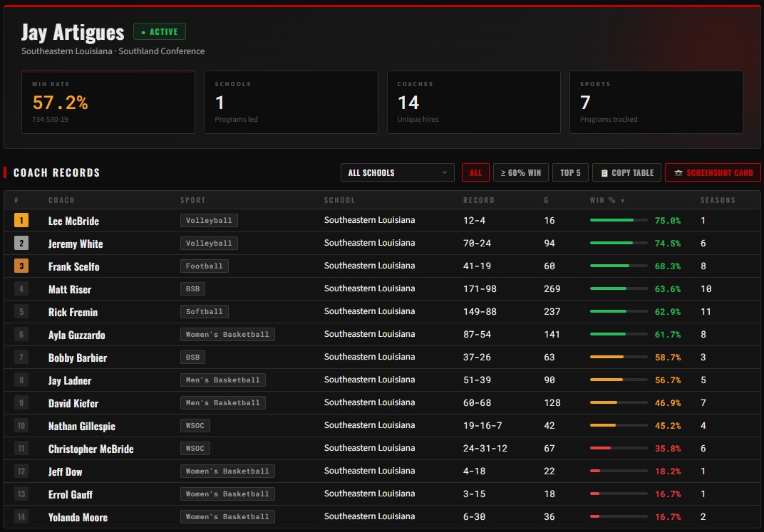
Task: Open coach Matt Riser's name
Action: 70,289
